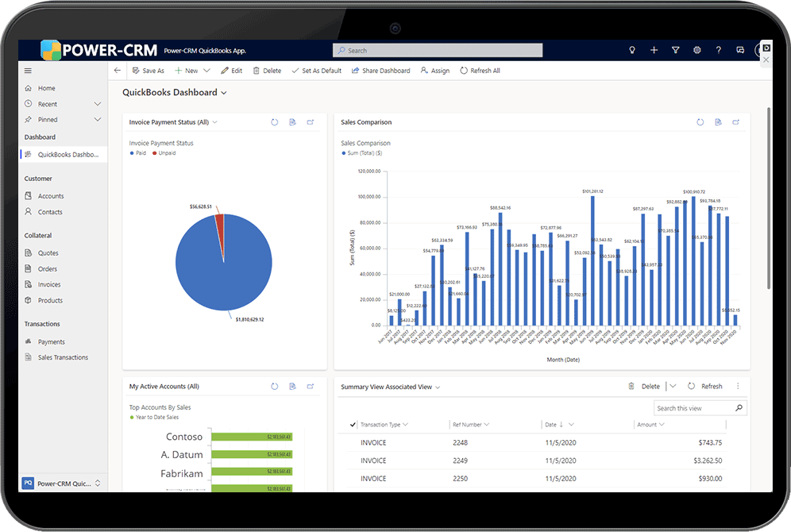Expand the Pinned section chevron

(98, 120)
